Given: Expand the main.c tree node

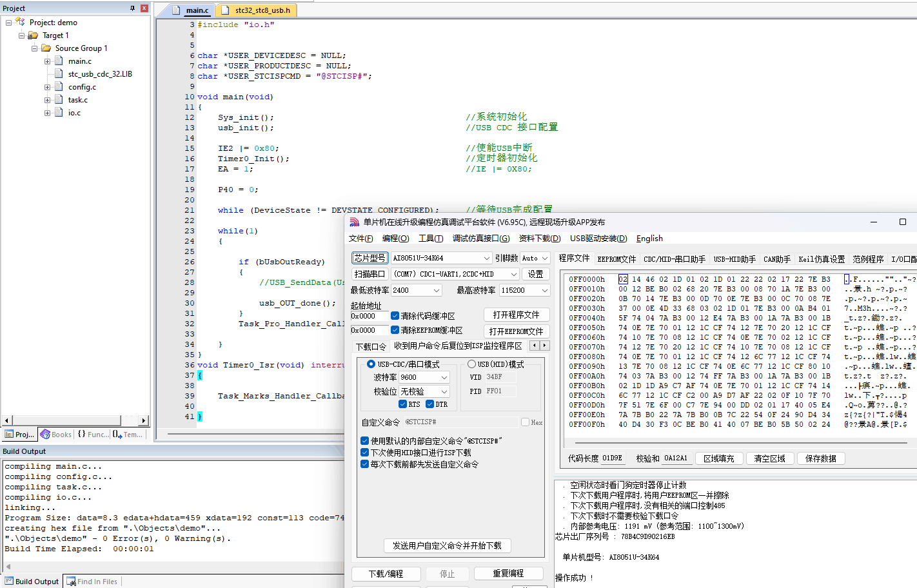Looking at the screenshot, I should click(47, 61).
